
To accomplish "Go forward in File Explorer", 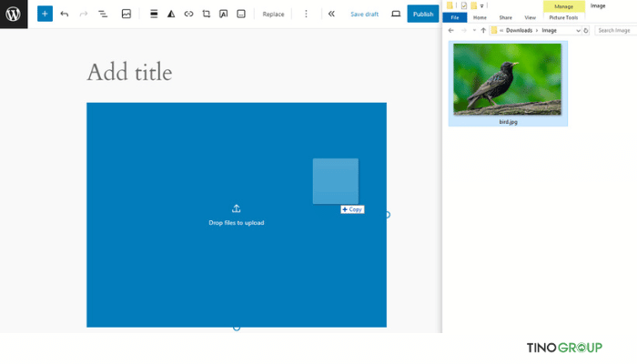I will (x=464, y=30).
